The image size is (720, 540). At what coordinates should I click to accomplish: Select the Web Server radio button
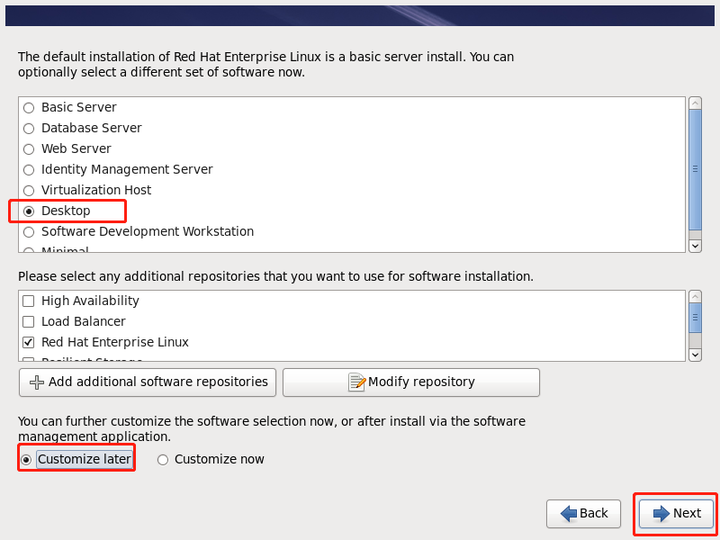point(28,149)
